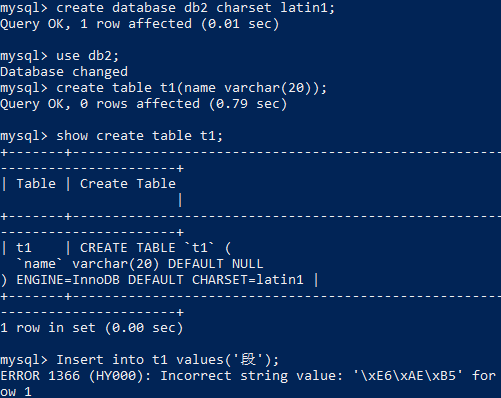The height and width of the screenshot is (398, 501).
Task: Click the '`name` varchar(20) DEFAULT NULL' line
Action: (x=140, y=264)
